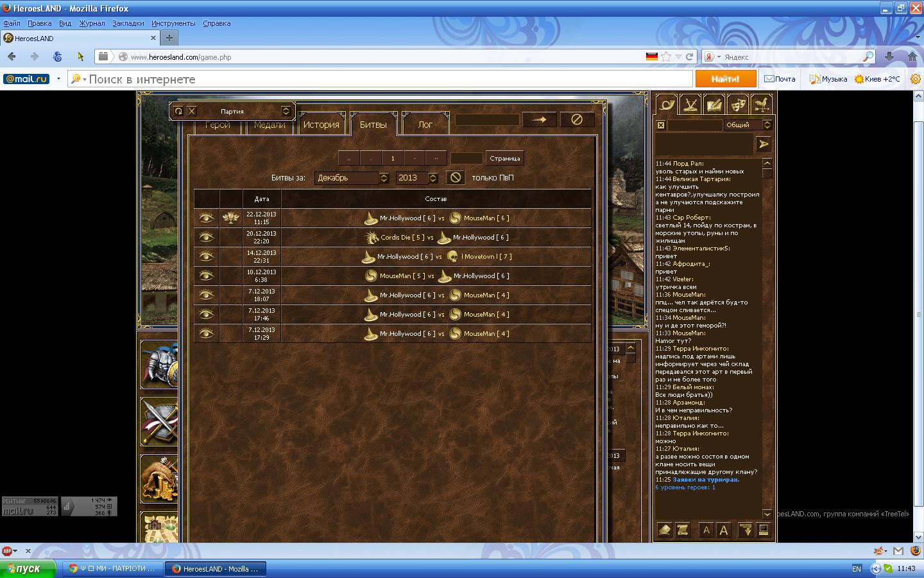Image resolution: width=924 pixels, height=578 pixels.
Task: Send chat message with arrow button
Action: [x=763, y=144]
